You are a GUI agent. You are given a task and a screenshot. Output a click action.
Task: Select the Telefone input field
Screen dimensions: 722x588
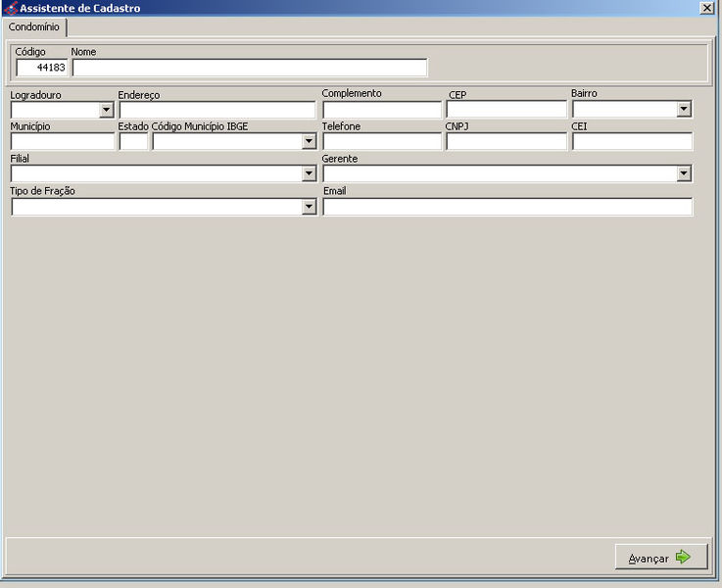point(382,142)
